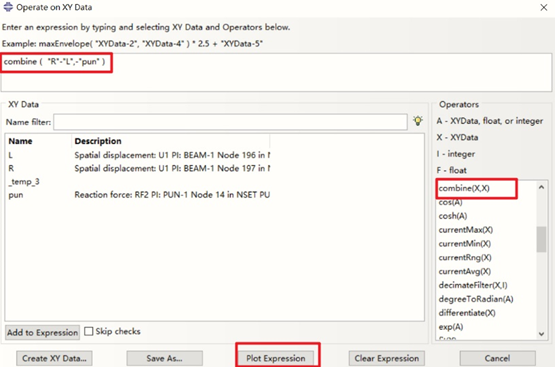This screenshot has width=555, height=367.
Task: Click into the expression text box
Action: click(276, 73)
